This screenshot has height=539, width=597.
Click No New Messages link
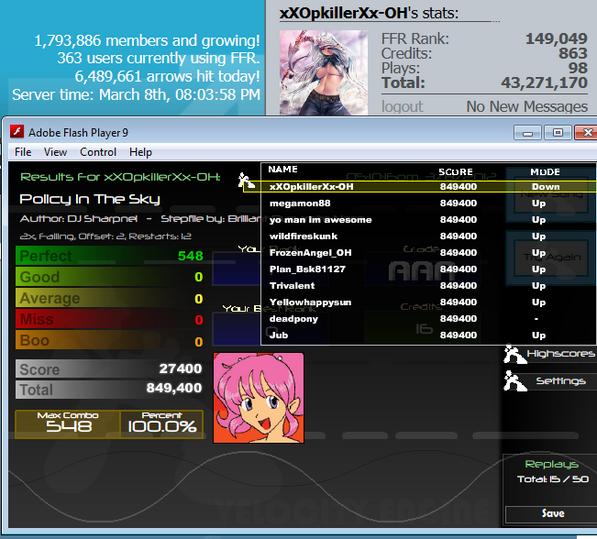527,107
